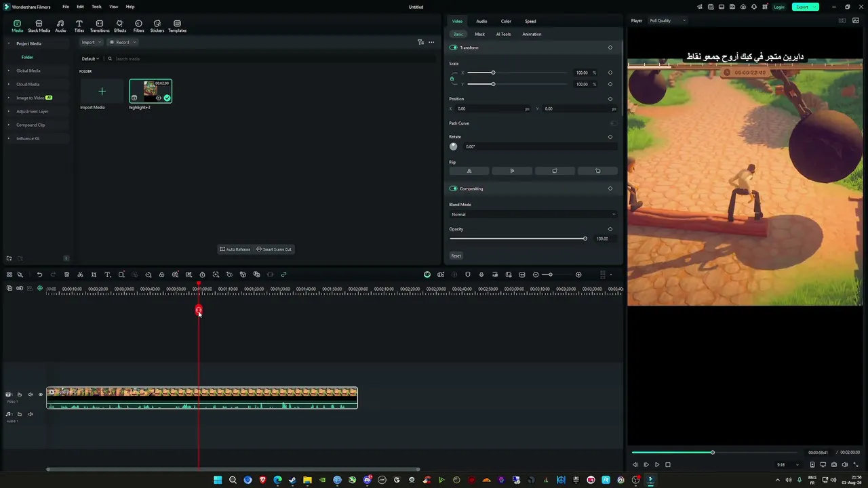This screenshot has height=488, width=868.
Task: Open the Tools menu
Action: tap(96, 7)
